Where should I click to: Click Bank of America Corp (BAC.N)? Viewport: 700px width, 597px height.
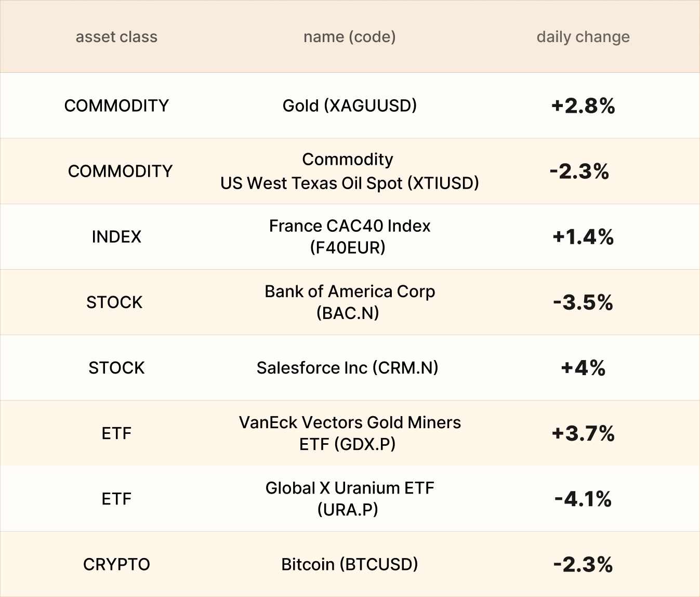click(x=349, y=302)
